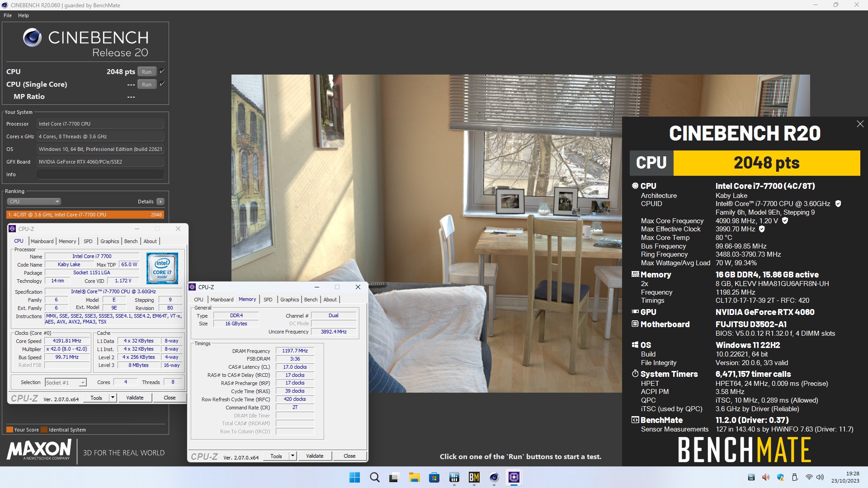868x488 pixels.
Task: Select the top ranking entry i7-7700
Action: pyautogui.click(x=85, y=215)
